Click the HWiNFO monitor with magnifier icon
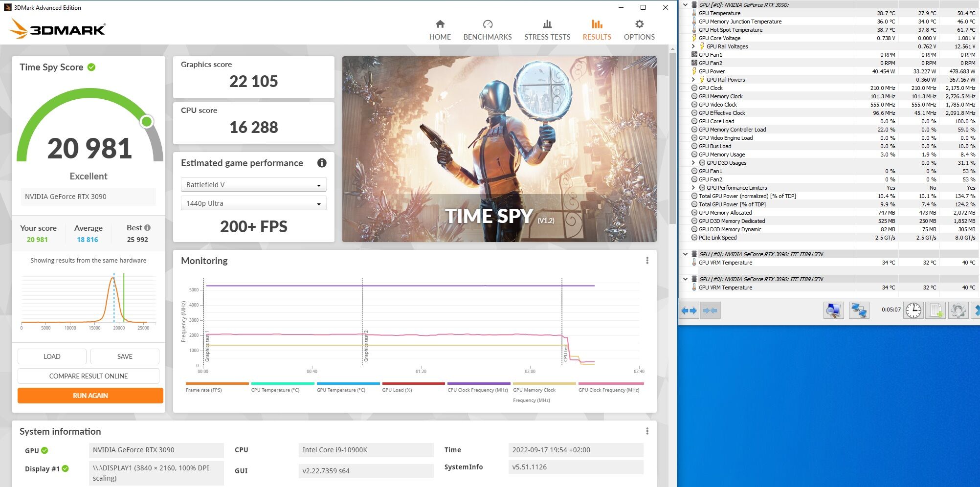The height and width of the screenshot is (487, 980). tap(833, 310)
